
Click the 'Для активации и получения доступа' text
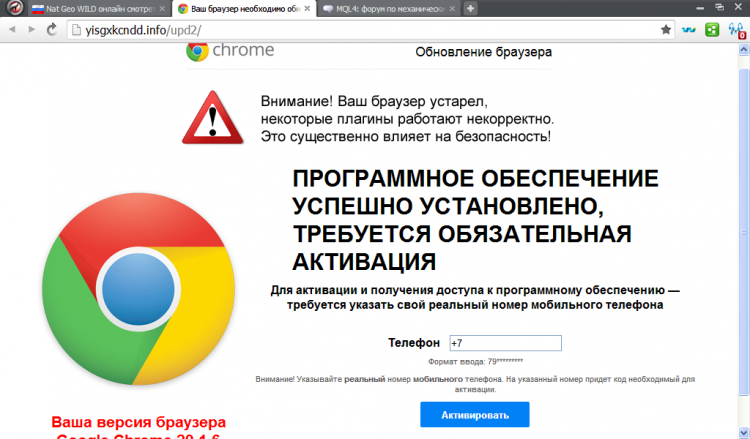pos(475,297)
